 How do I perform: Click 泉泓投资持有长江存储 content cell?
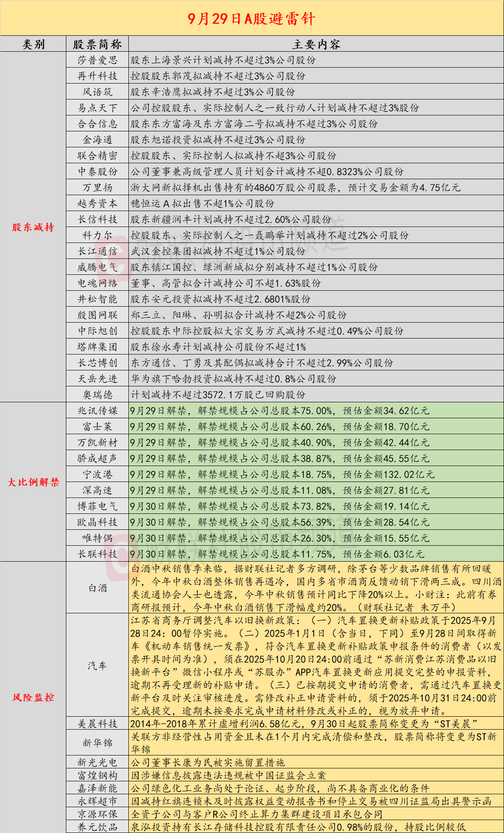[316, 827]
